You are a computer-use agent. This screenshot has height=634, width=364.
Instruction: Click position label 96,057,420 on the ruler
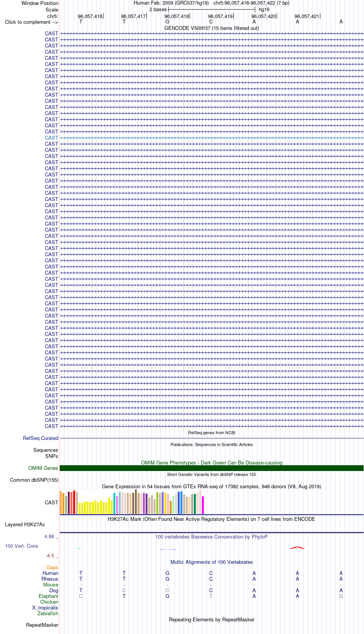click(x=264, y=16)
